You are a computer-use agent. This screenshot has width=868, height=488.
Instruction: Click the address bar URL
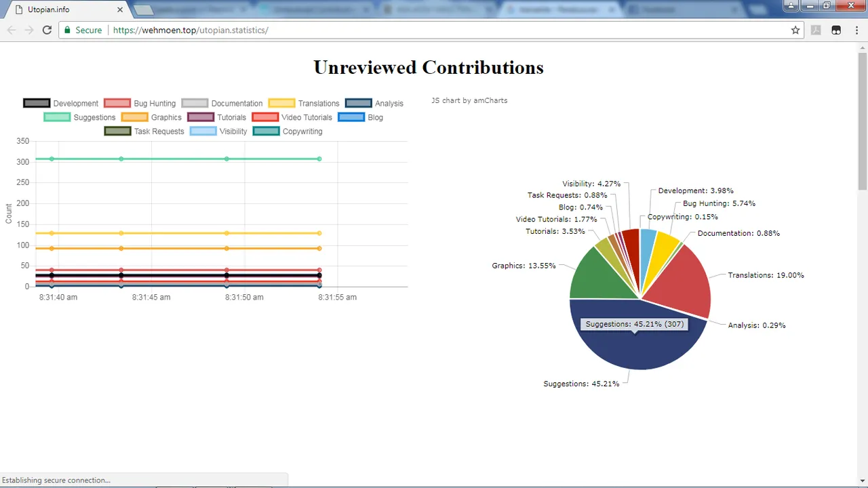coord(191,30)
